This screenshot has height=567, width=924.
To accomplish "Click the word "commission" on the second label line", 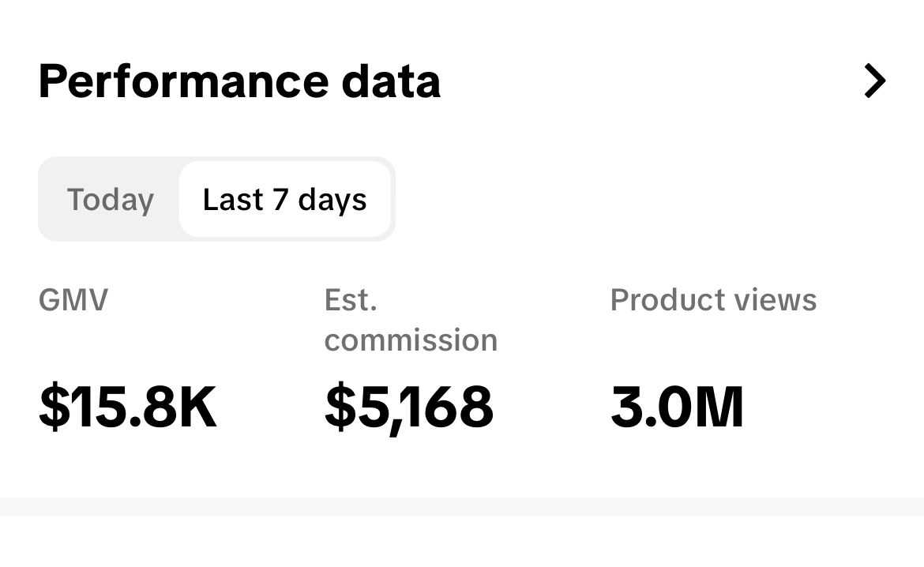I will click(x=411, y=340).
